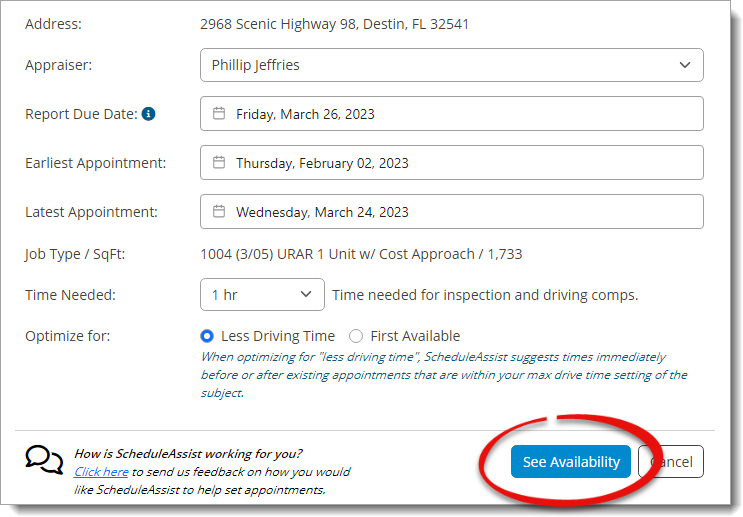Open calendar icon in Report Due Date field

219,114
